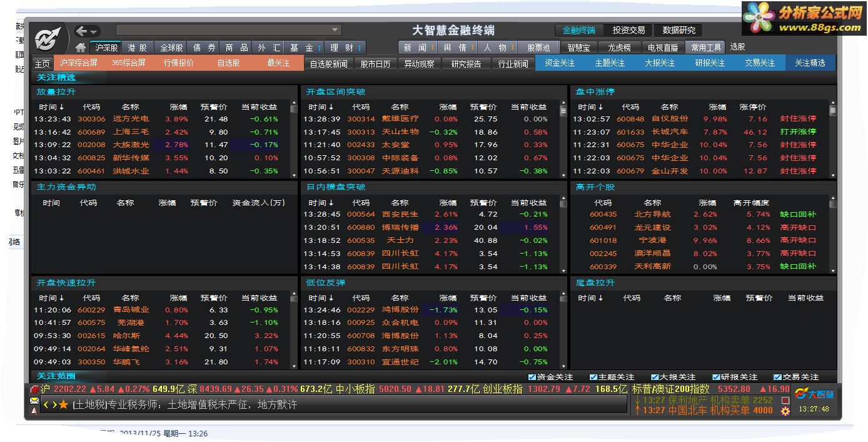Open the 自选股 view
Screen dimensions: 868x442
coord(228,63)
